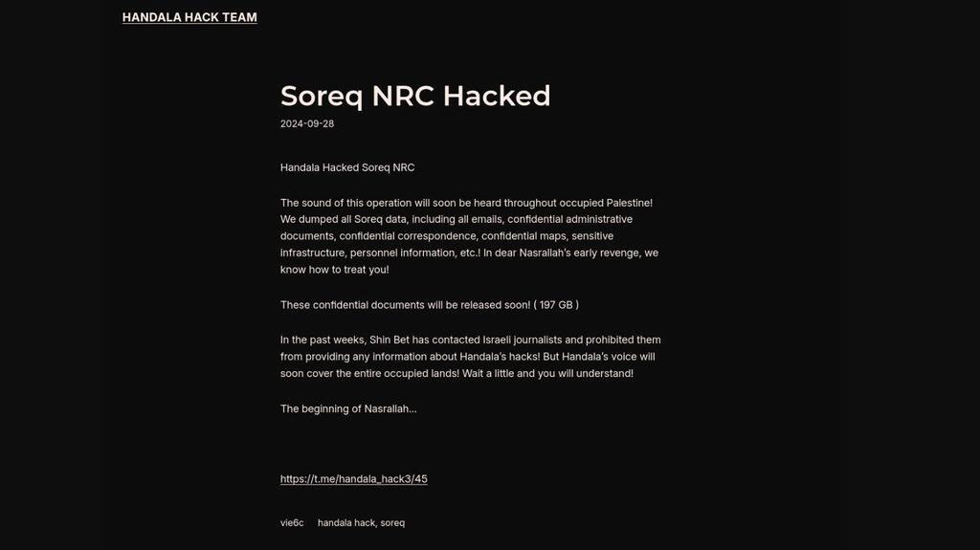Image resolution: width=980 pixels, height=550 pixels.
Task: Click the 'know how to treat you!' line
Action: [x=334, y=270]
